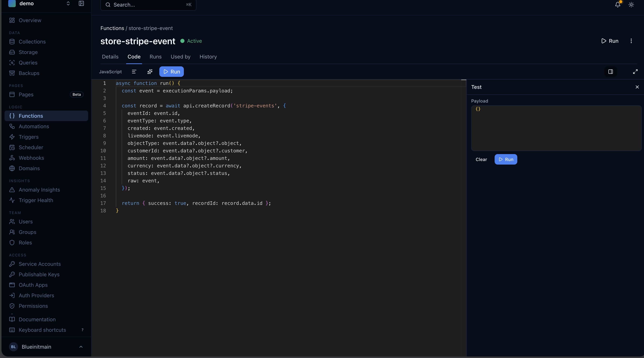Click the AI sparkle assistant icon
This screenshot has width=644, height=358.
[x=150, y=72]
